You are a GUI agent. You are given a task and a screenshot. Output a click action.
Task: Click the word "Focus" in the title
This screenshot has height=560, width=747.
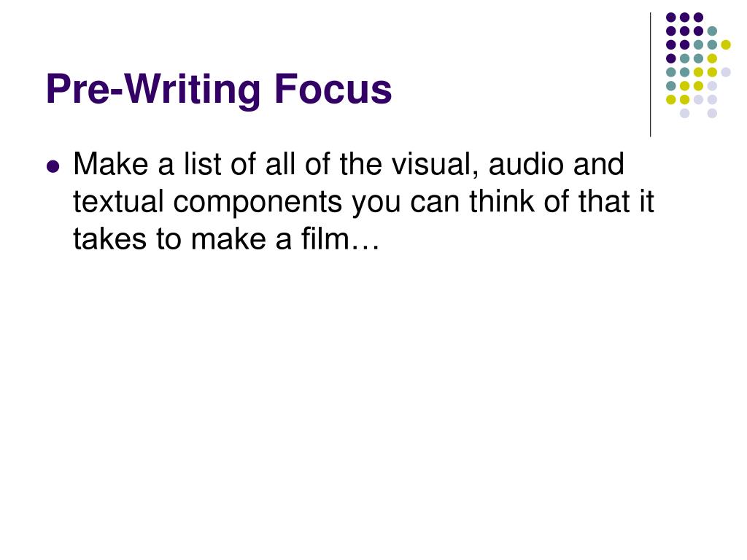[333, 89]
